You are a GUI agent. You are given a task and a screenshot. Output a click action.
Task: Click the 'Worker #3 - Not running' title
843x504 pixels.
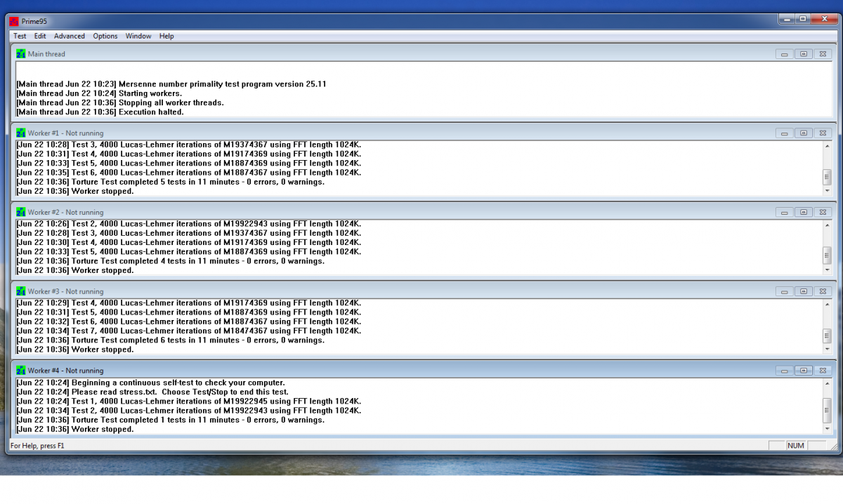65,291
